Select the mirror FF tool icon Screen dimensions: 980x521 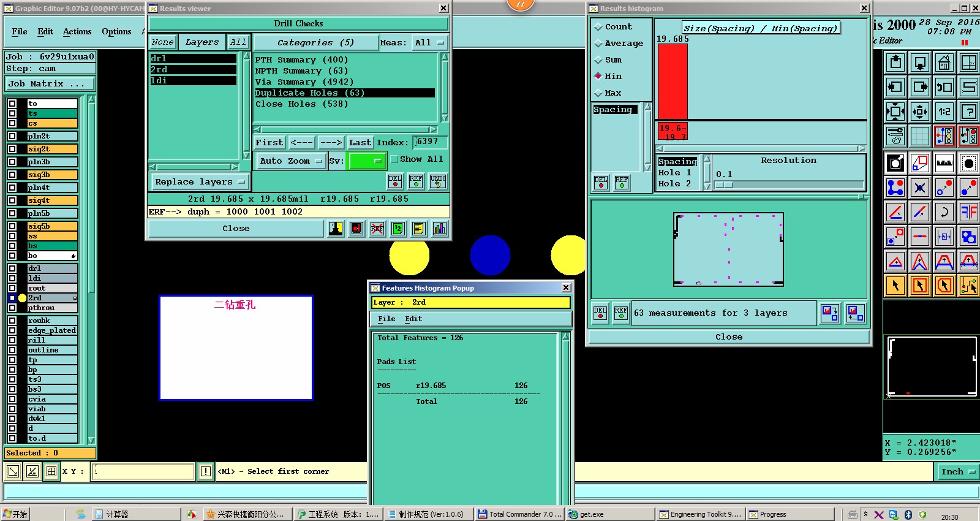(x=969, y=212)
